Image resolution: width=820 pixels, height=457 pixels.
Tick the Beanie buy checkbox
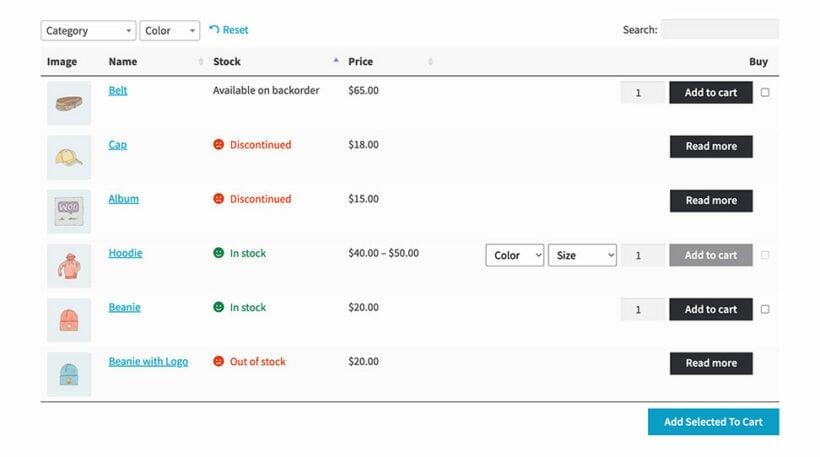pos(765,309)
